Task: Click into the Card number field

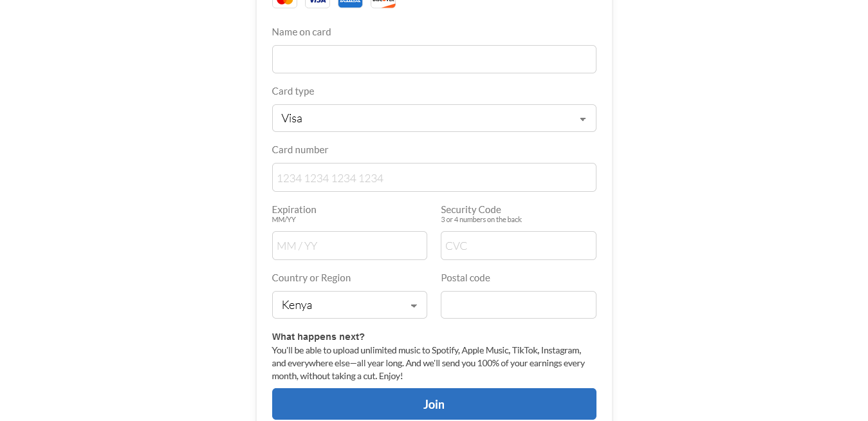Action: coord(434,178)
